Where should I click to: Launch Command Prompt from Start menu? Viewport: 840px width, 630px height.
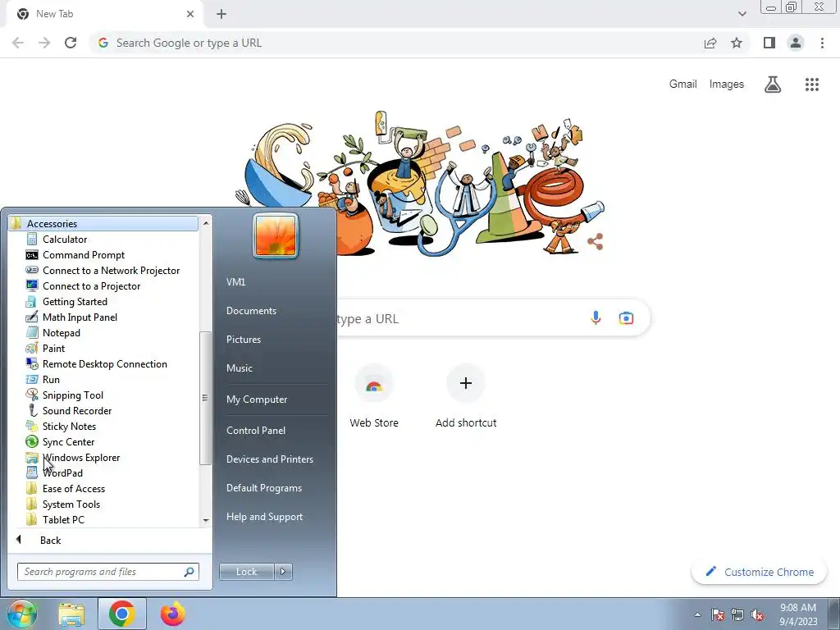click(83, 255)
